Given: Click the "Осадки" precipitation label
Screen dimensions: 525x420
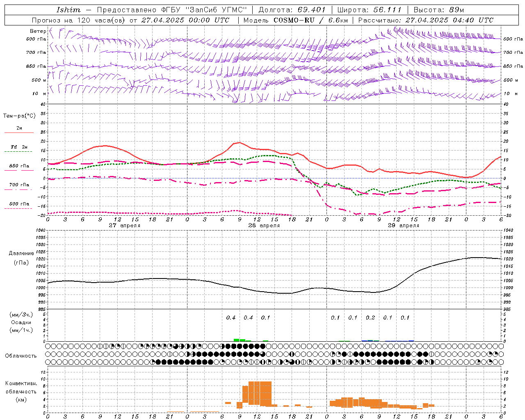Looking at the screenshot, I should click(x=21, y=322).
